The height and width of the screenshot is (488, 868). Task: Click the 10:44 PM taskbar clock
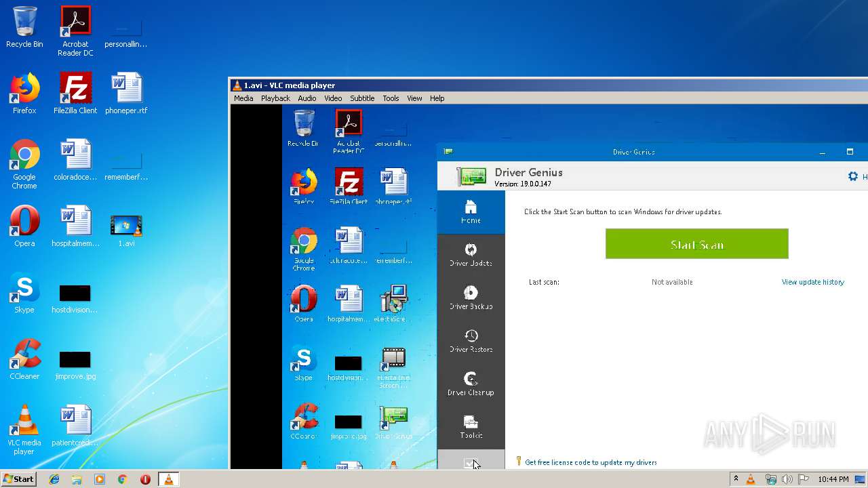pyautogui.click(x=833, y=479)
